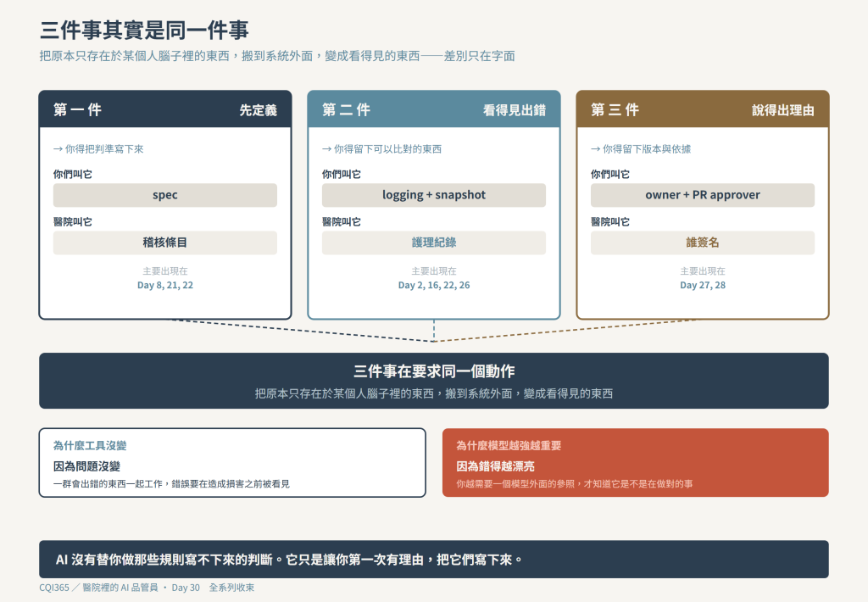Screen dimensions: 868x602
Task: Click the footer text Day 30 全系列收束
Action: (x=213, y=588)
